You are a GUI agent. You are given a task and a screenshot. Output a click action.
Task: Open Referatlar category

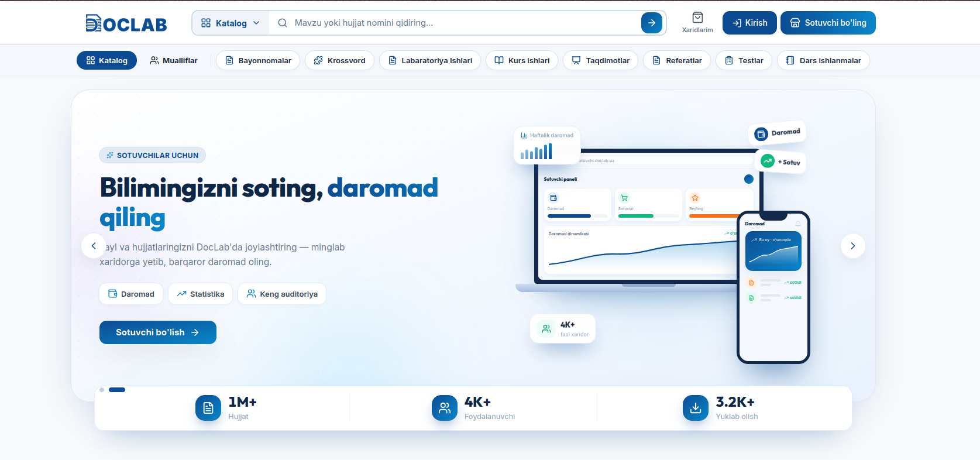pos(677,60)
